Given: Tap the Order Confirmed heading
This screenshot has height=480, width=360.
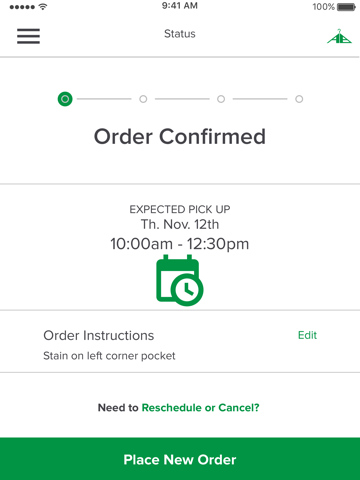Looking at the screenshot, I should [x=180, y=137].
